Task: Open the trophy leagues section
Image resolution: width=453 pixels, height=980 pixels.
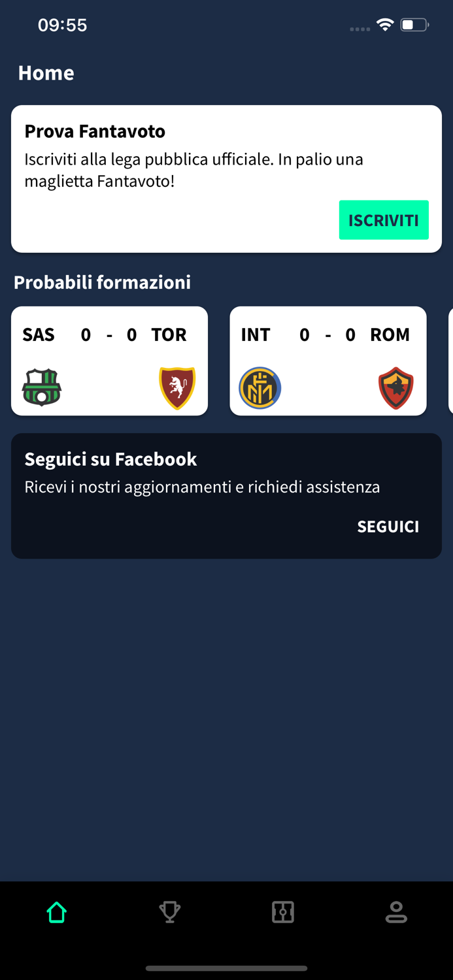Action: tap(169, 912)
